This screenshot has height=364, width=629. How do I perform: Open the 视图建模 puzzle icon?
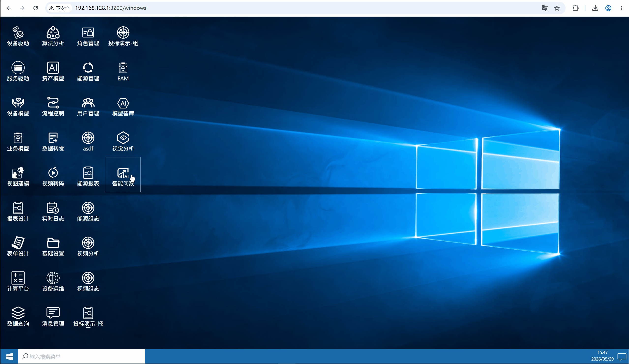click(18, 176)
